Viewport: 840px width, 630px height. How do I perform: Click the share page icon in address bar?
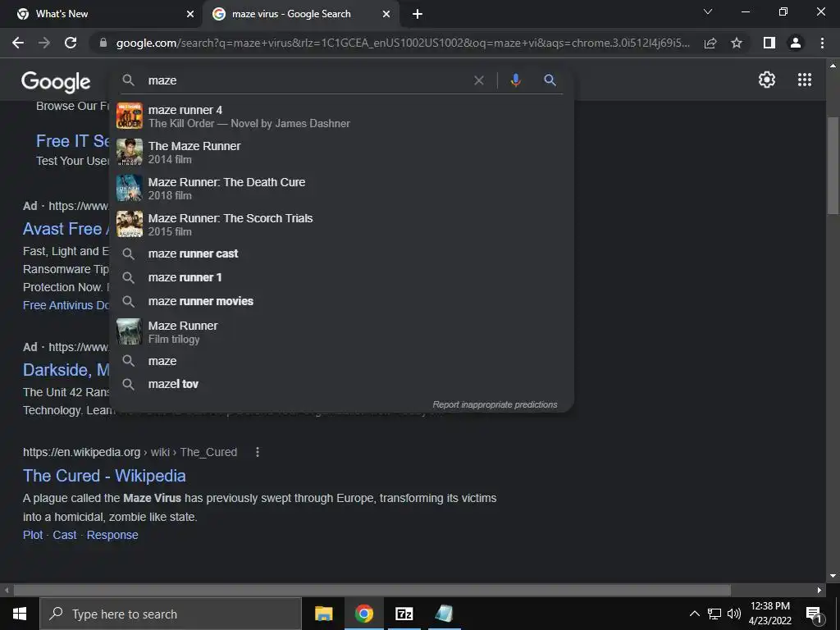click(x=710, y=43)
